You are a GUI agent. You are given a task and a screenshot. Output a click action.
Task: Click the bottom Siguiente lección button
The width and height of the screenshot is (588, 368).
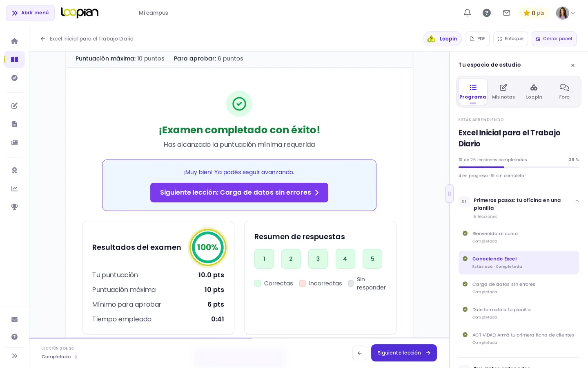pyautogui.click(x=404, y=353)
